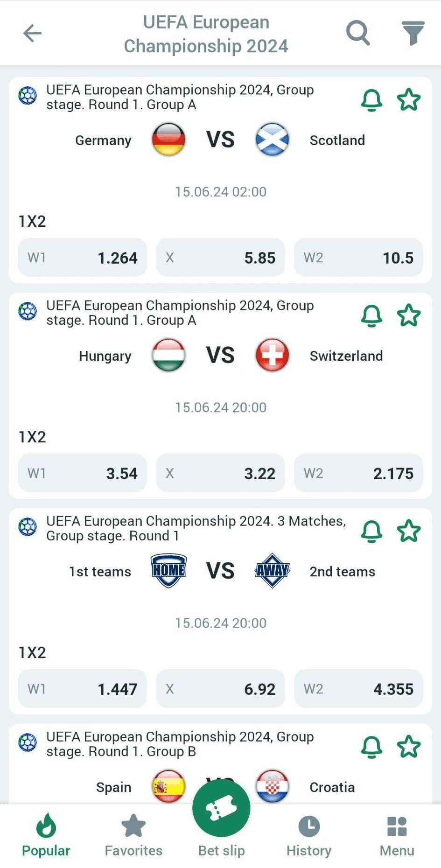Screen dimensions: 441x868
Task: Click the Switzerland flag icon
Action: point(273,355)
